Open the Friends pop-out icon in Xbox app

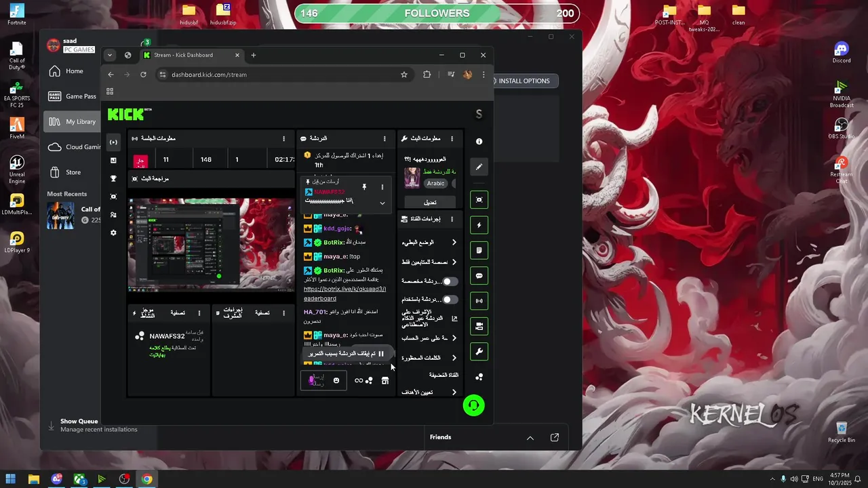coord(555,437)
